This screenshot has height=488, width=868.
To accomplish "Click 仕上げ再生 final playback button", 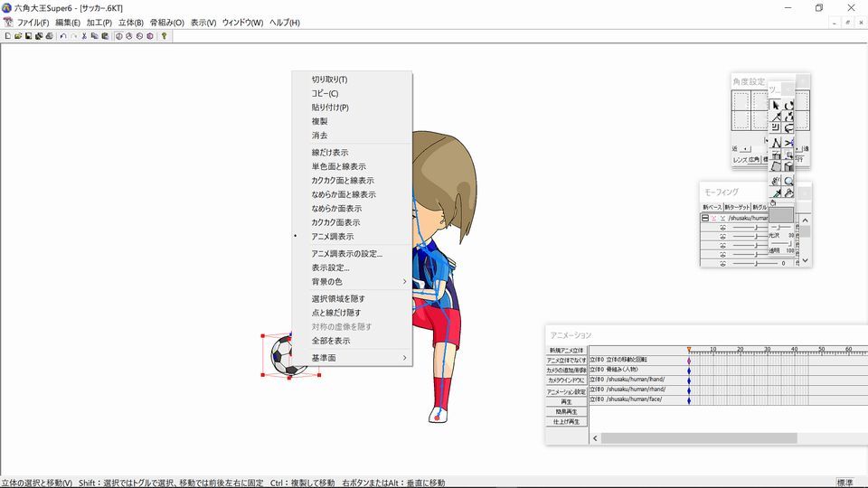I will (566, 422).
